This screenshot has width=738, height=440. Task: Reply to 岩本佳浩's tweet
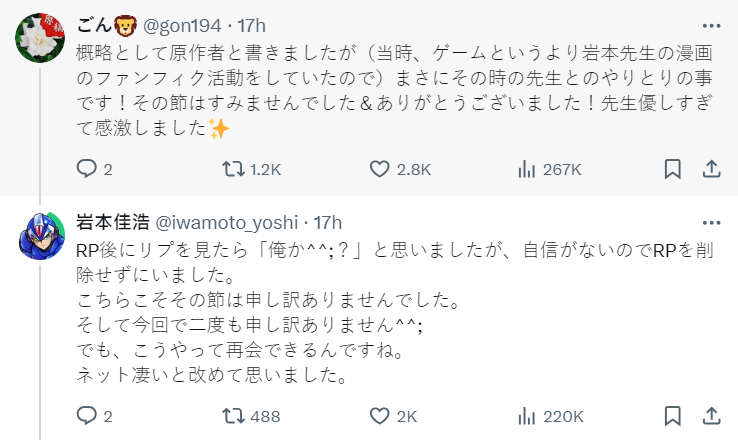coord(87,415)
